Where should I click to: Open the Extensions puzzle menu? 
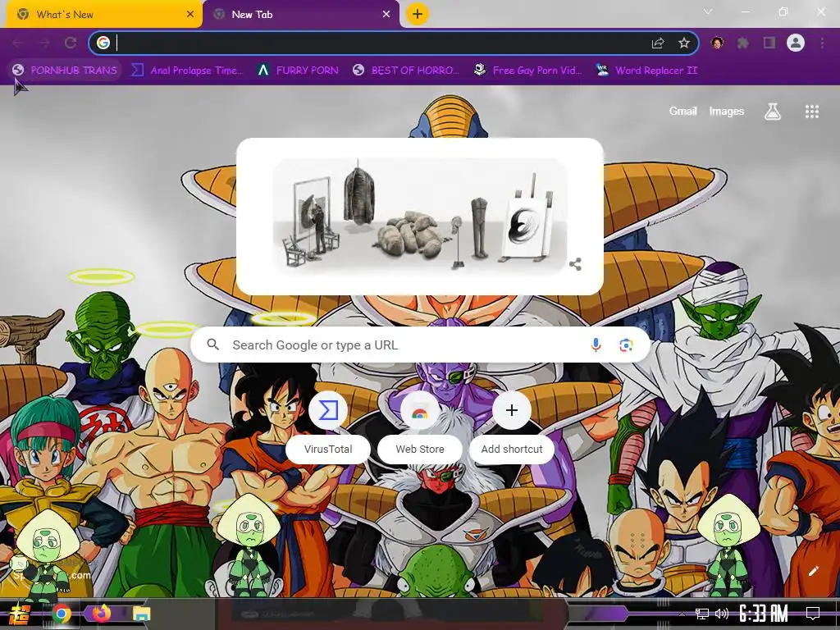coord(743,43)
